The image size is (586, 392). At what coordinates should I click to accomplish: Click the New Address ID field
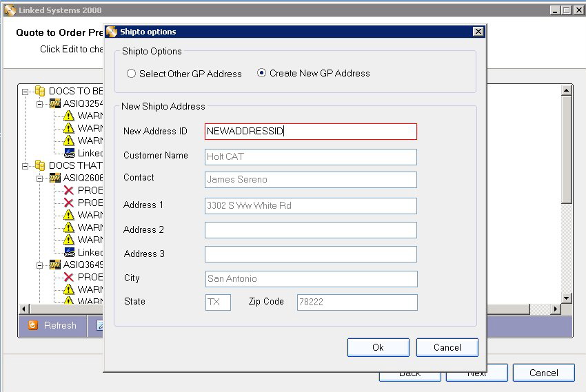tap(311, 132)
